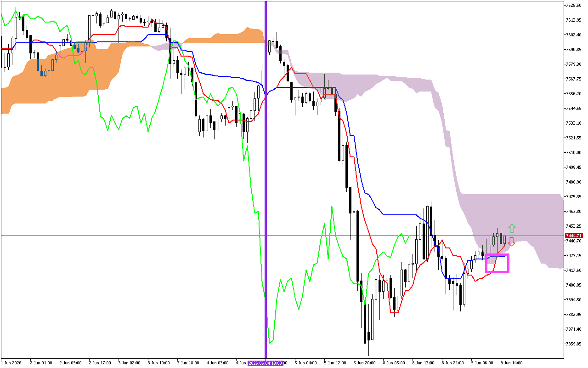The height and width of the screenshot is (368, 588).
Task: Click the 7567.75 price axis label
Action: 574,79
